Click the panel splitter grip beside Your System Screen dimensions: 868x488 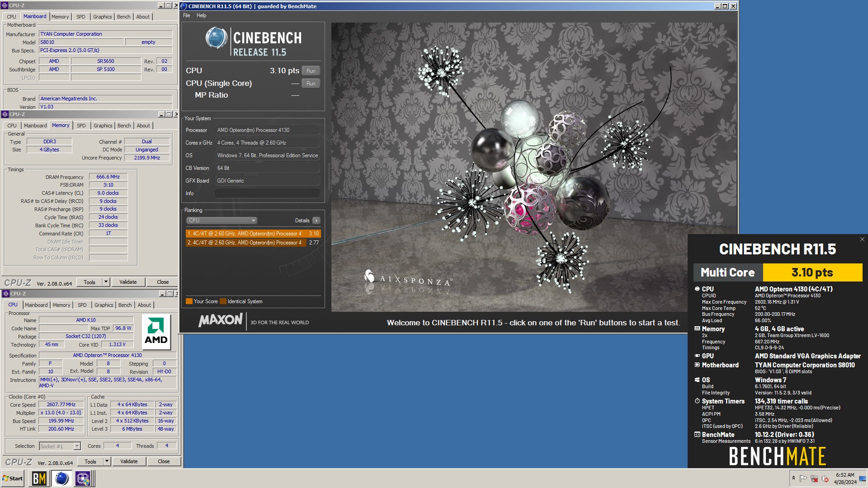329,176
